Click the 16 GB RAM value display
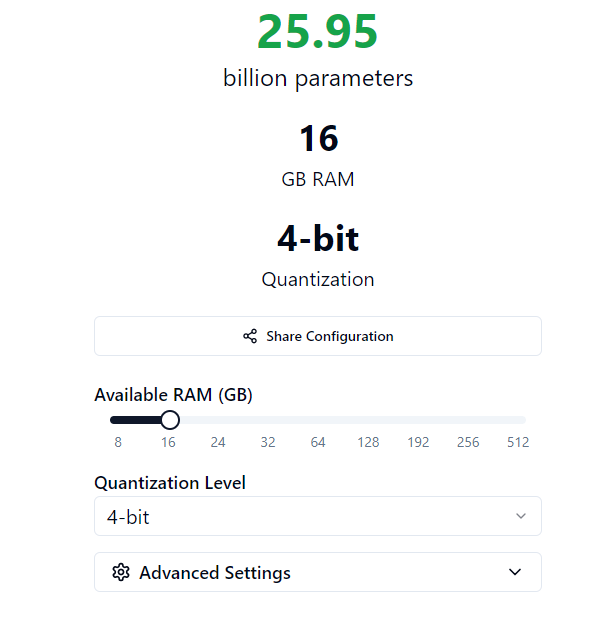 point(318,139)
